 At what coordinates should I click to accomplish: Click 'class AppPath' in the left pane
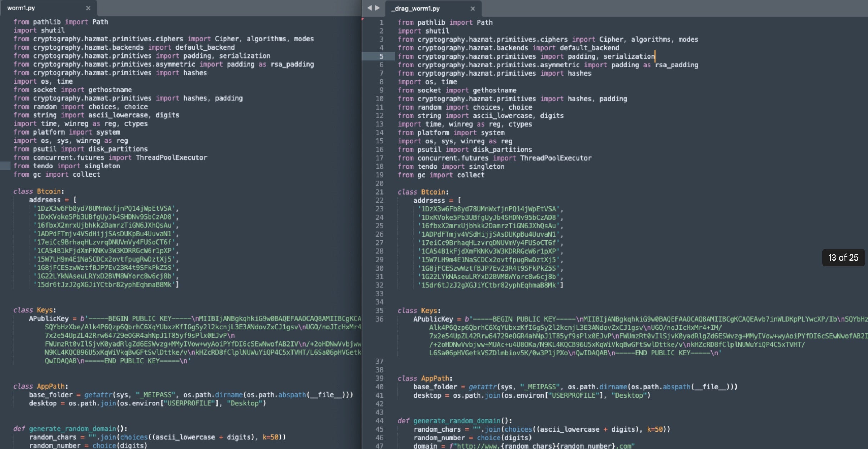(40, 387)
